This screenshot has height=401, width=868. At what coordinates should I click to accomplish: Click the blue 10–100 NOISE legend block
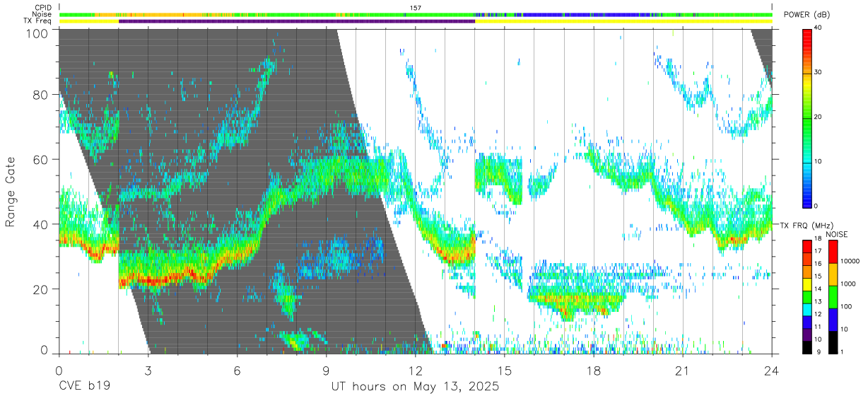coord(833,320)
